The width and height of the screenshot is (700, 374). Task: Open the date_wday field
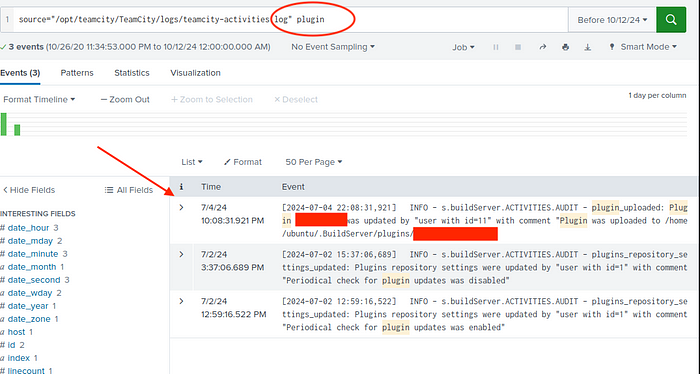coord(30,293)
